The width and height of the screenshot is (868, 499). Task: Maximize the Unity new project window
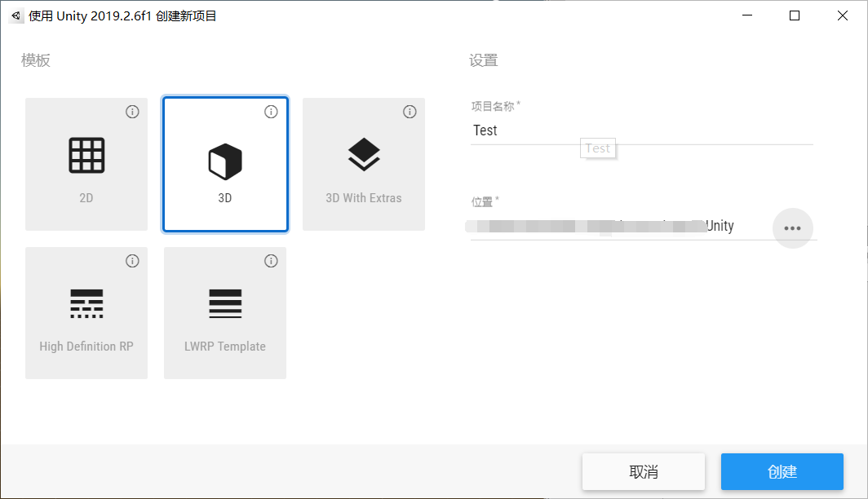click(795, 15)
